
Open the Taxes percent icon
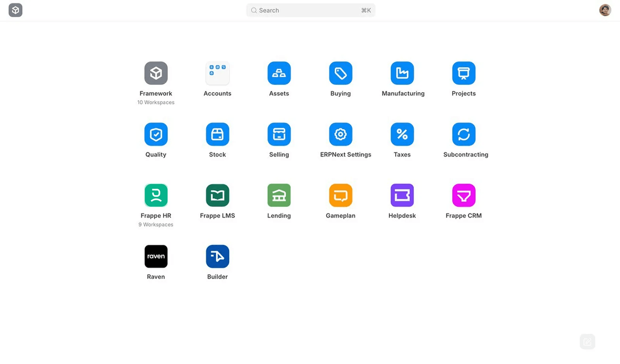click(402, 134)
